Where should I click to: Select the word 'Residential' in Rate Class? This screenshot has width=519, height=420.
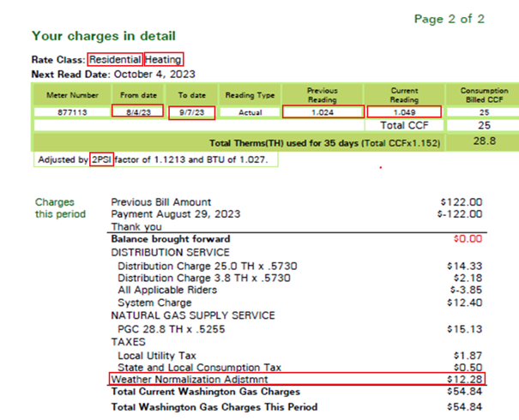[115, 59]
